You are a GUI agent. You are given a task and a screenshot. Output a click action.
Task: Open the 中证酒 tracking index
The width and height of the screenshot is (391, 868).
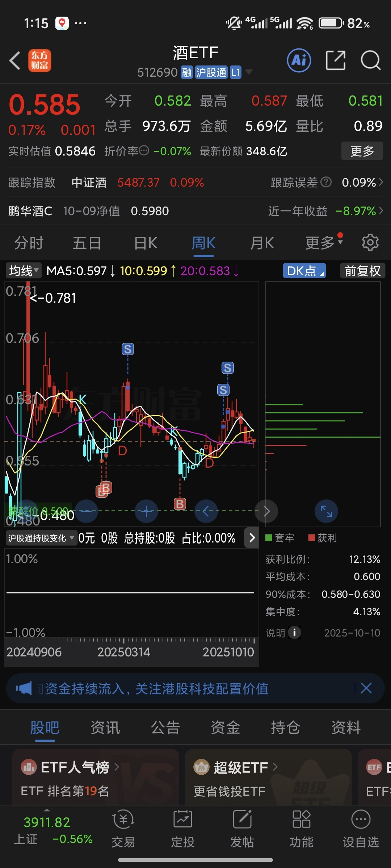(89, 182)
